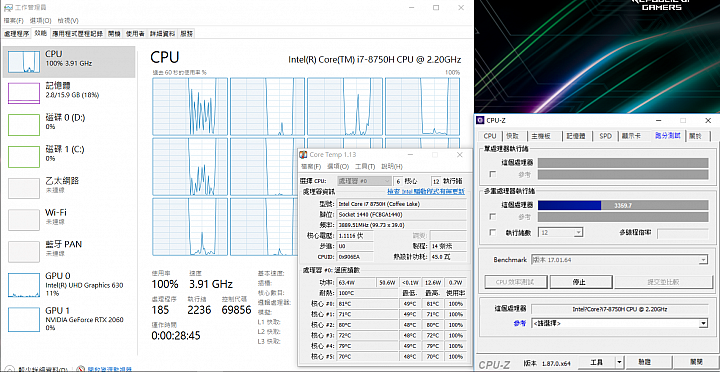
Task: Switch to SPD tab in CPU-Z
Action: [605, 136]
